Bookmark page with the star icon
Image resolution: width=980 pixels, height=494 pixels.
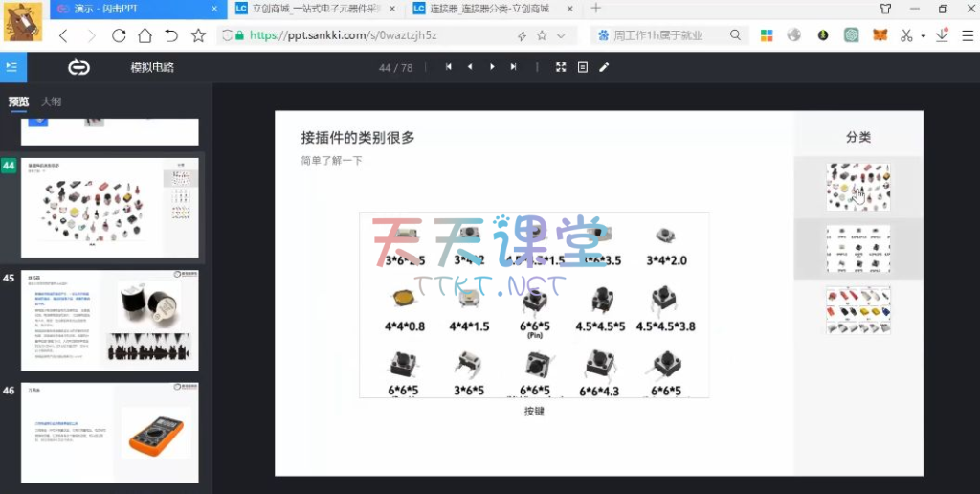click(x=198, y=35)
